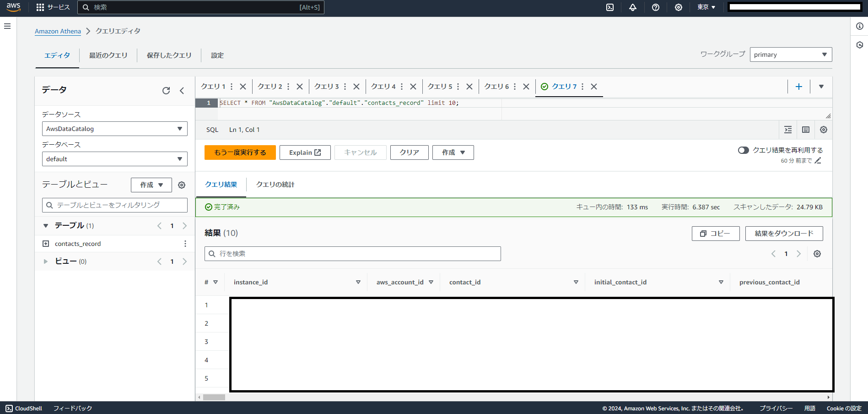Expand the contacts_record table columns

click(x=46, y=244)
